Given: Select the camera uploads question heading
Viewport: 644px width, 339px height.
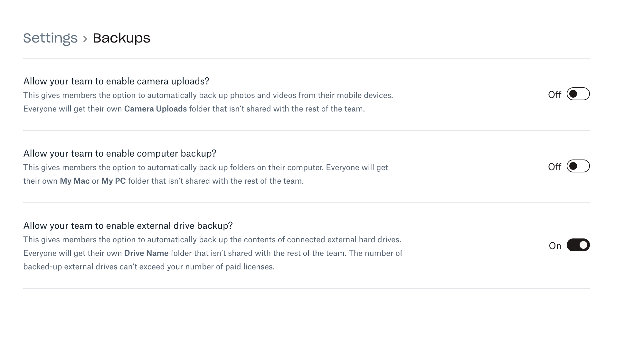Looking at the screenshot, I should (116, 81).
